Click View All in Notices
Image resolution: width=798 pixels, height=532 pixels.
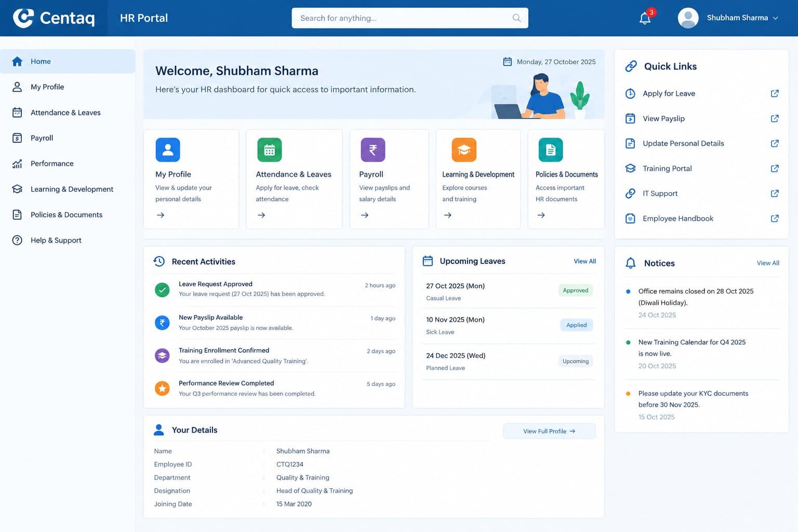(x=768, y=263)
